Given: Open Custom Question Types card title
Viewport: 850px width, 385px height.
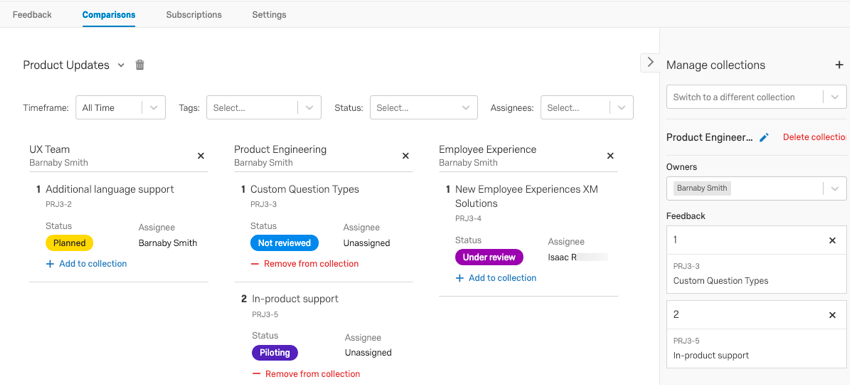Looking at the screenshot, I should 305,189.
